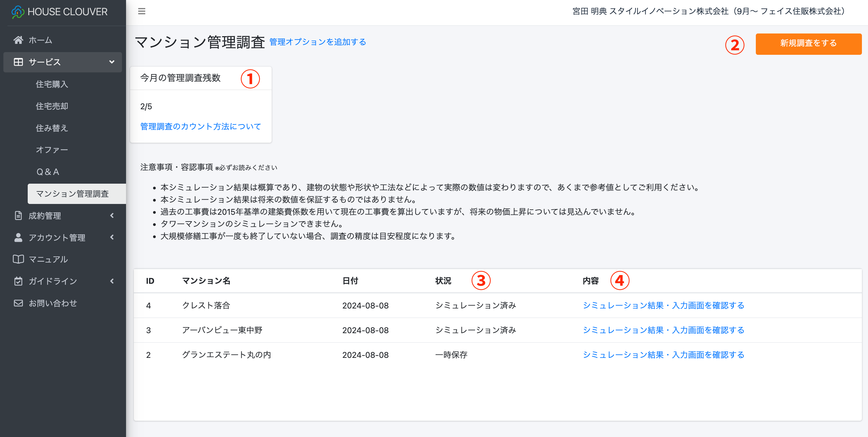Open the Q&A sidebar item
Viewport: 868px width, 437px height.
click(x=48, y=172)
